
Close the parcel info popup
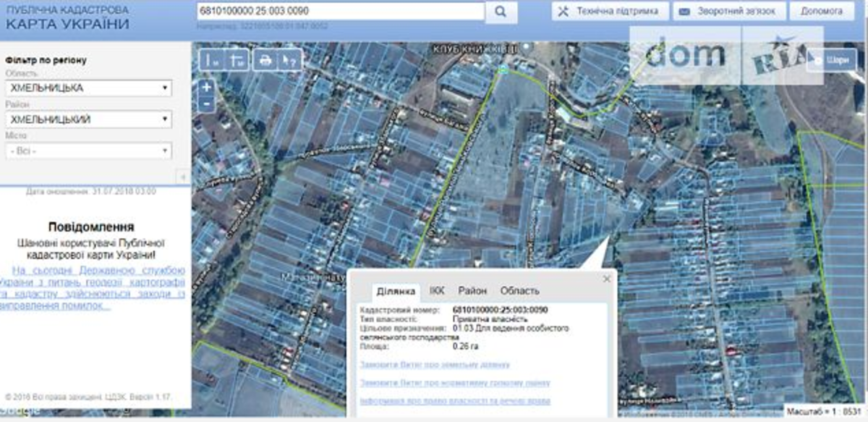(607, 279)
